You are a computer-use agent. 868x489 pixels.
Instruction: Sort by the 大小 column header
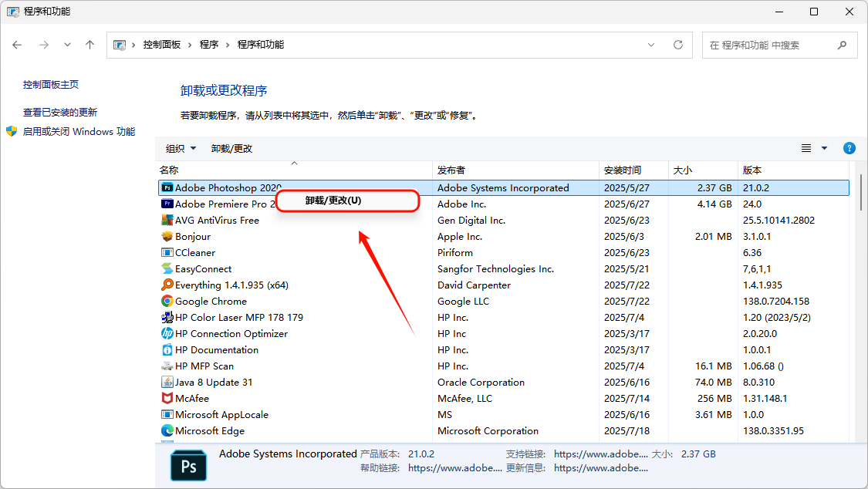click(703, 170)
